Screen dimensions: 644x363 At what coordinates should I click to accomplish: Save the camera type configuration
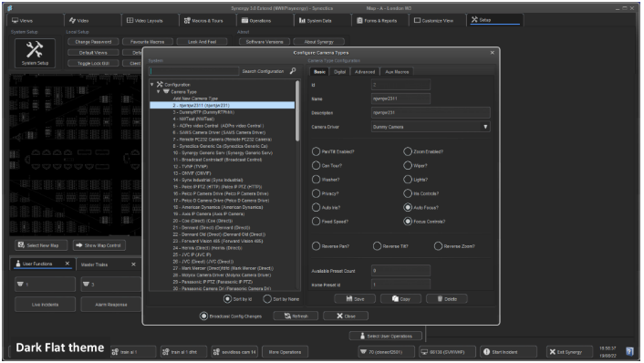(355, 299)
